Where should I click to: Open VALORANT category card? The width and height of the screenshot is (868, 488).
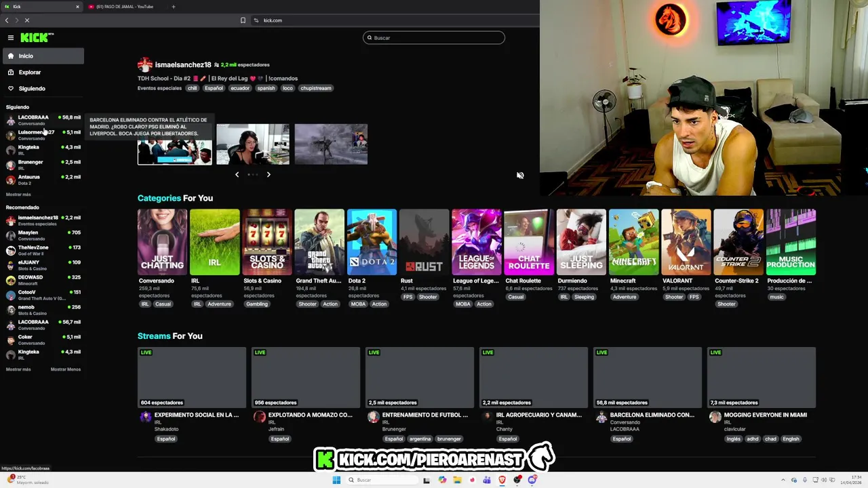686,242
